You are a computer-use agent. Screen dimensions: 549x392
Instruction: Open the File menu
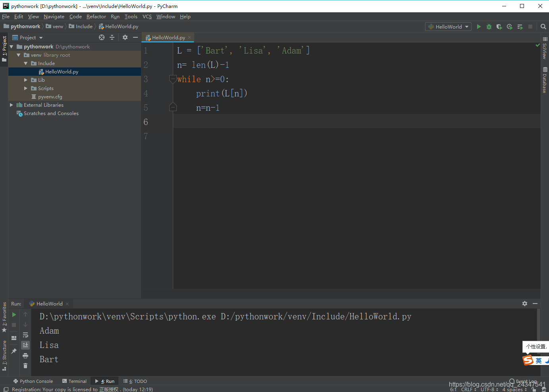[x=6, y=17]
